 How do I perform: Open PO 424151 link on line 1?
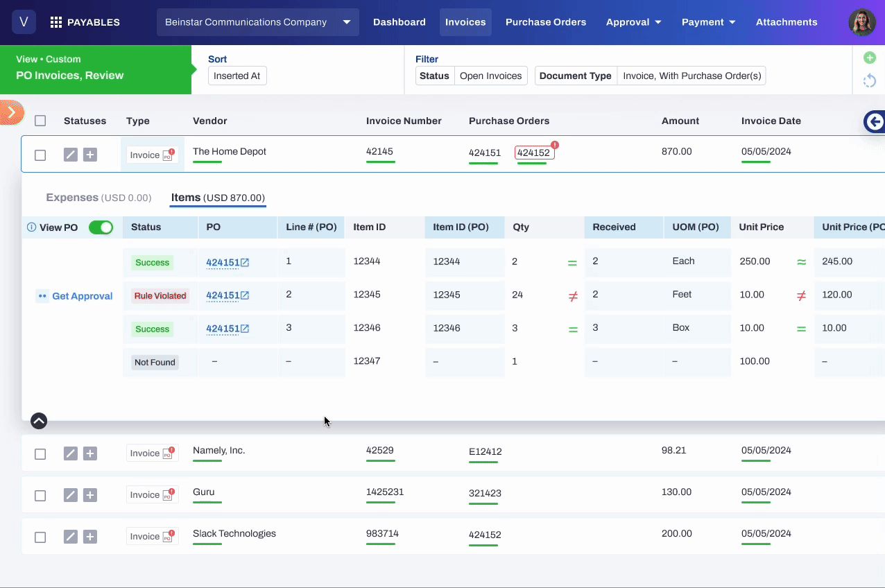pyautogui.click(x=227, y=263)
